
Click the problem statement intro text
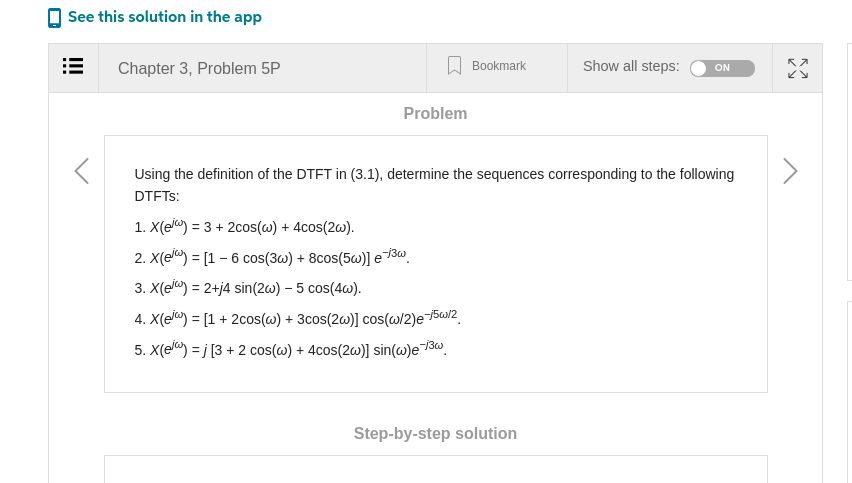[434, 185]
